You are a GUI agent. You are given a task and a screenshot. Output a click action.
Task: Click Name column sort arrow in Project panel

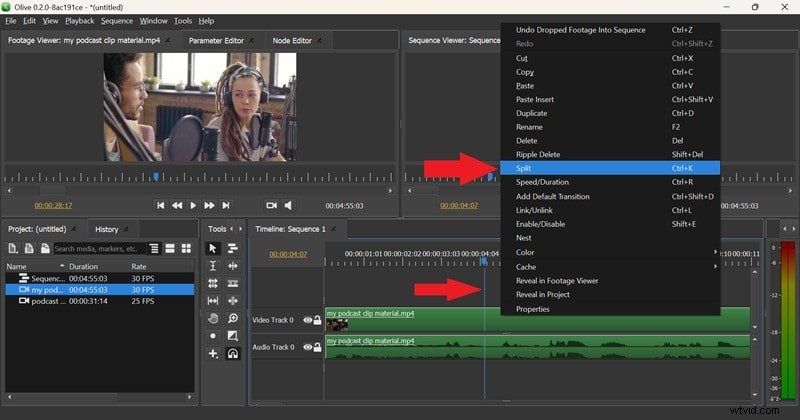(x=62, y=266)
